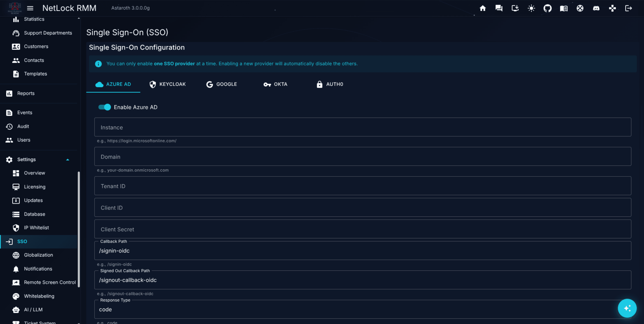Go to Users management
Viewport: 644px width, 324px height.
pyautogui.click(x=23, y=140)
